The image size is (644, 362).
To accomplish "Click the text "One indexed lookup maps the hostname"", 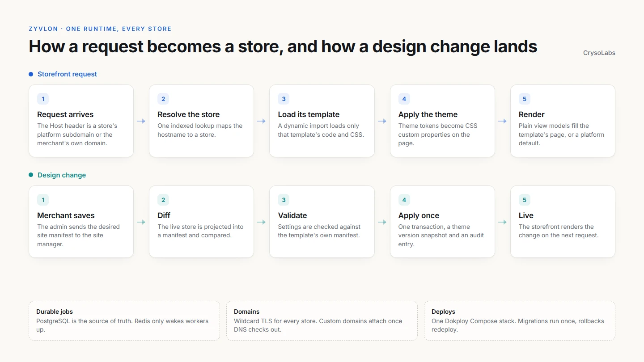I will tap(200, 130).
